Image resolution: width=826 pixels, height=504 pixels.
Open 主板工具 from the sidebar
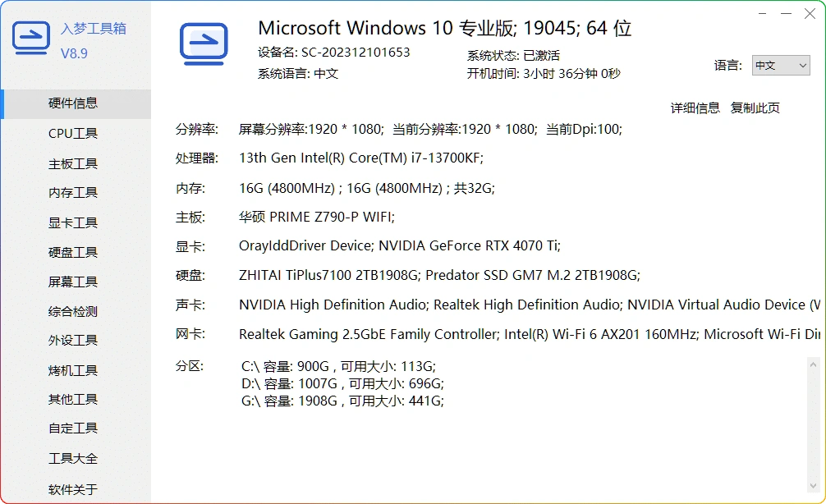(74, 163)
